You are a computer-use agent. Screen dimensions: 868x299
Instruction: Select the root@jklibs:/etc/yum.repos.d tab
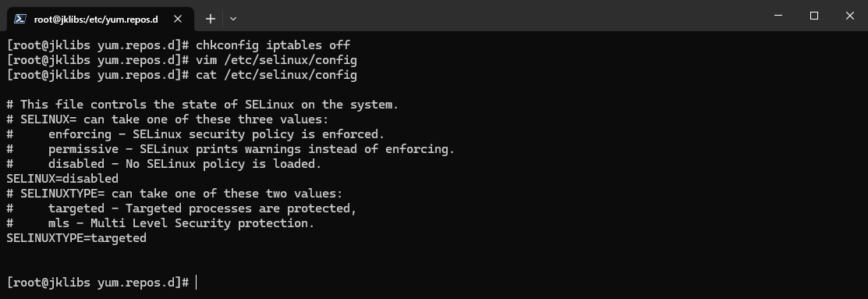[x=96, y=20]
